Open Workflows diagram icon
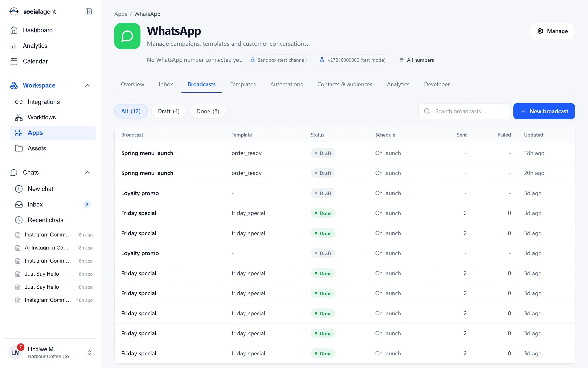The width and height of the screenshot is (588, 368). point(19,117)
